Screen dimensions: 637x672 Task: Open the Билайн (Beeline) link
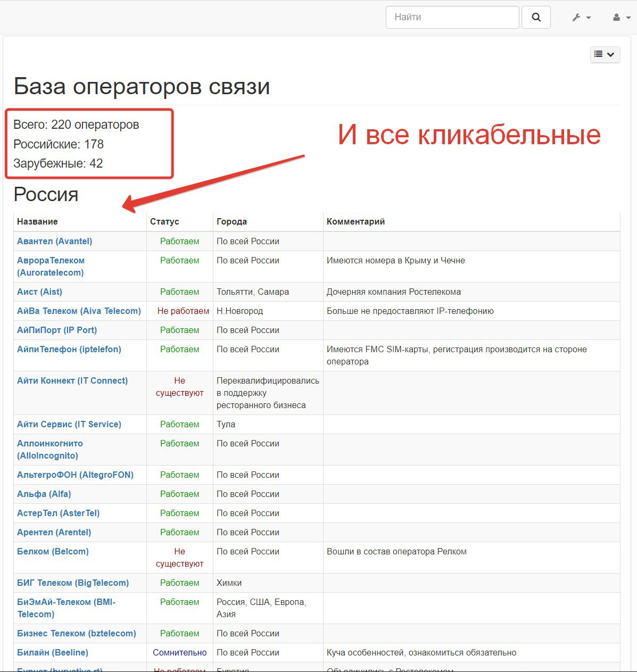point(53,652)
